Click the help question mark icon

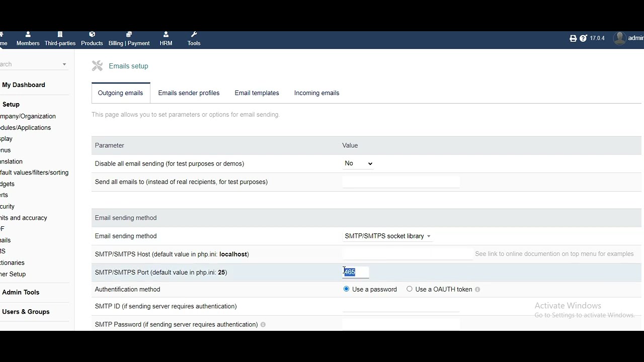tap(583, 38)
